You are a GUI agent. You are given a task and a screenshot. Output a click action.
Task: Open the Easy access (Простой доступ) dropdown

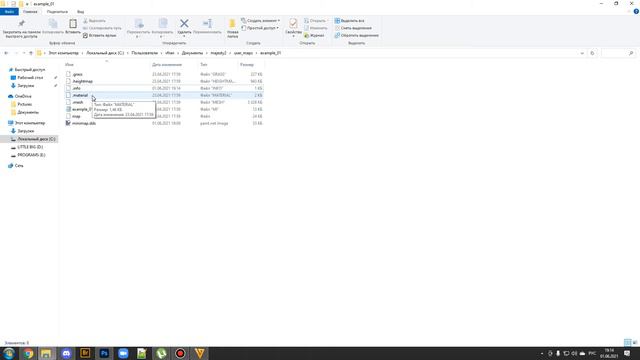click(260, 28)
